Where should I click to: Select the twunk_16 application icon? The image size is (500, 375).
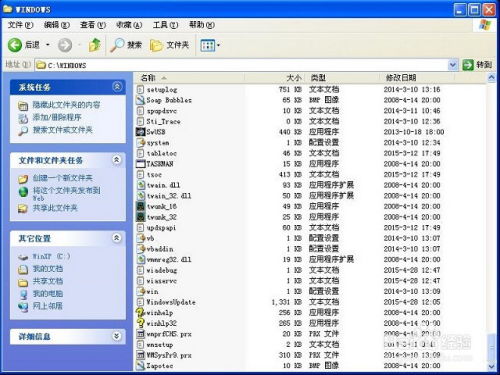coord(141,206)
